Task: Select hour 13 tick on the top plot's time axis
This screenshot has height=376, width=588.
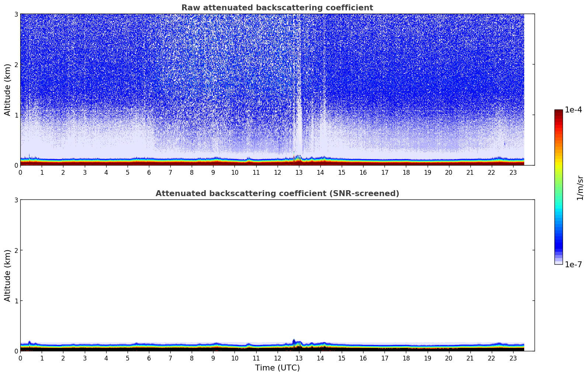Action: click(299, 172)
